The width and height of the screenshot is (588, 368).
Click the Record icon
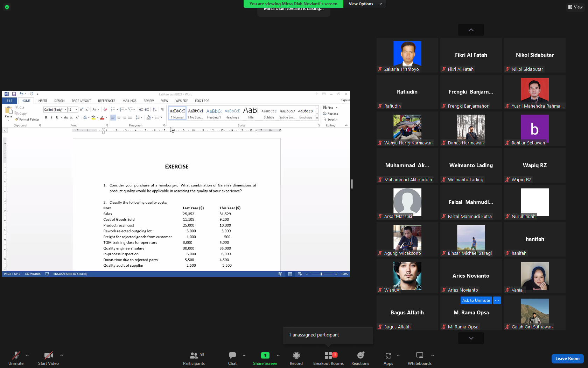pos(296,355)
